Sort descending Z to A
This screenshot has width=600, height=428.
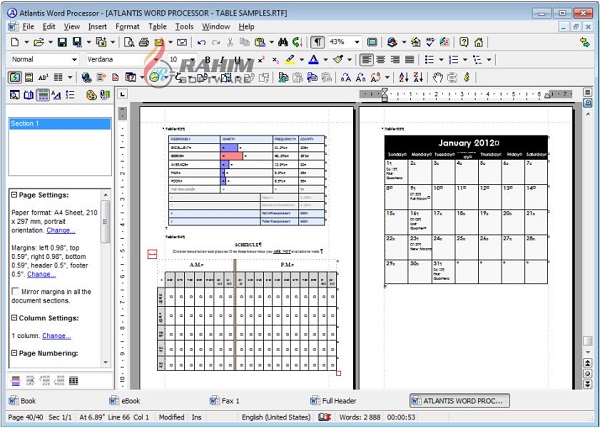click(x=418, y=77)
